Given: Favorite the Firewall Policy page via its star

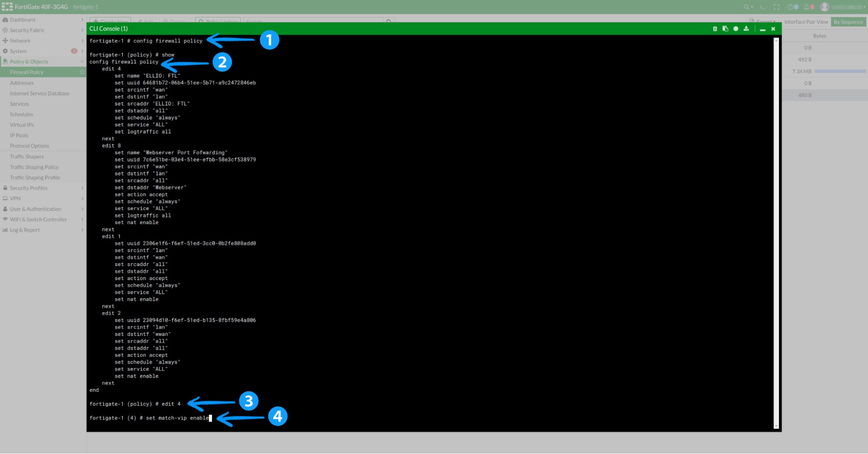Looking at the screenshot, I should click(82, 72).
